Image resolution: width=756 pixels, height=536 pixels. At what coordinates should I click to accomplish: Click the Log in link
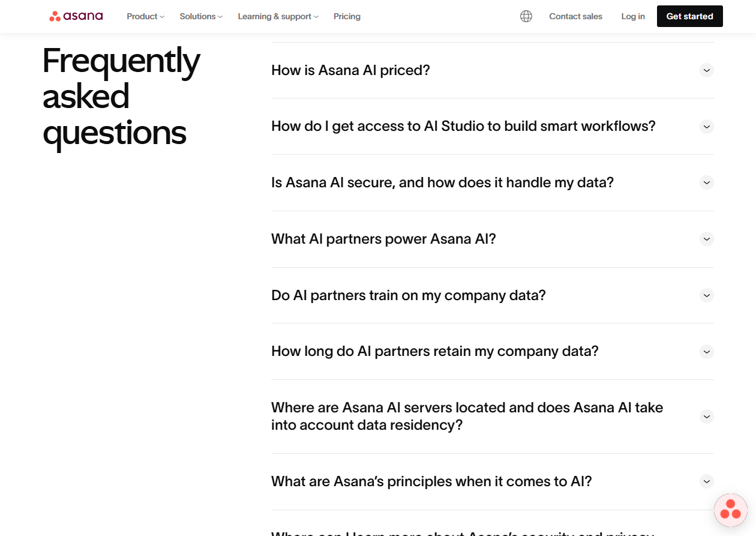click(x=633, y=16)
